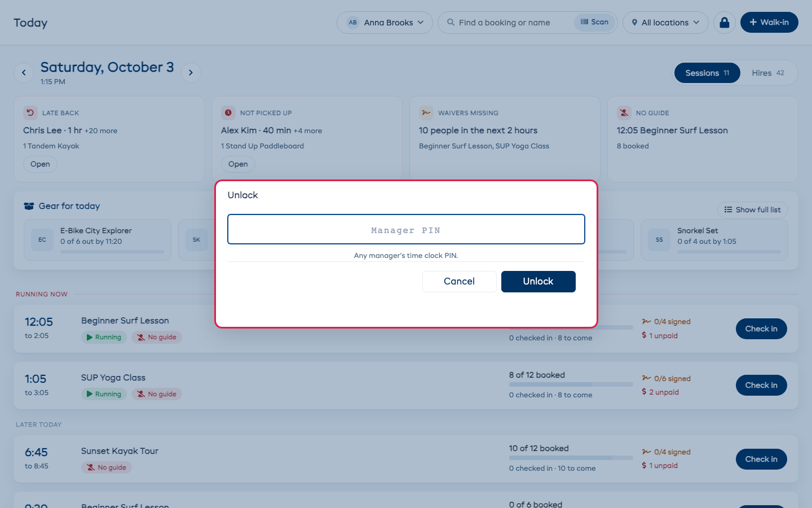Open the Anna Brooks user dropdown
Image resolution: width=812 pixels, height=508 pixels.
point(385,23)
